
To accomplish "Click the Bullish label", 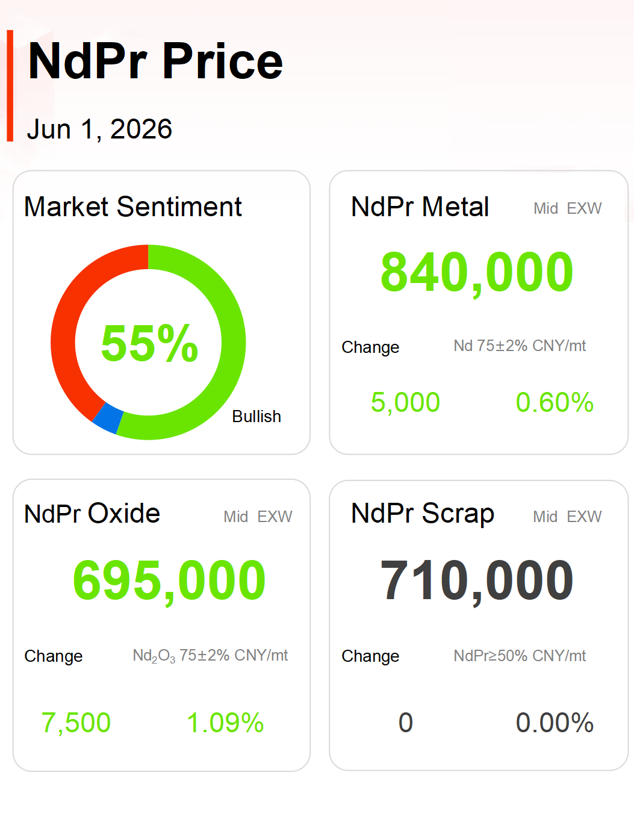I will (x=256, y=416).
